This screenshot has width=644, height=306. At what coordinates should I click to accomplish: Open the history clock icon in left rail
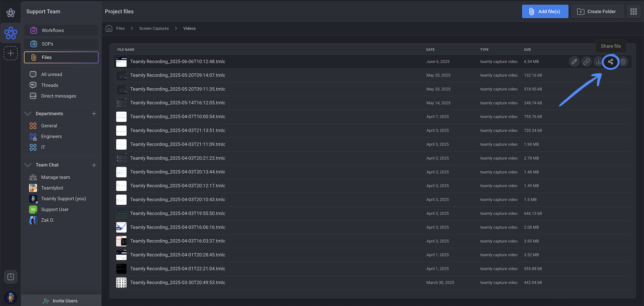11,277
